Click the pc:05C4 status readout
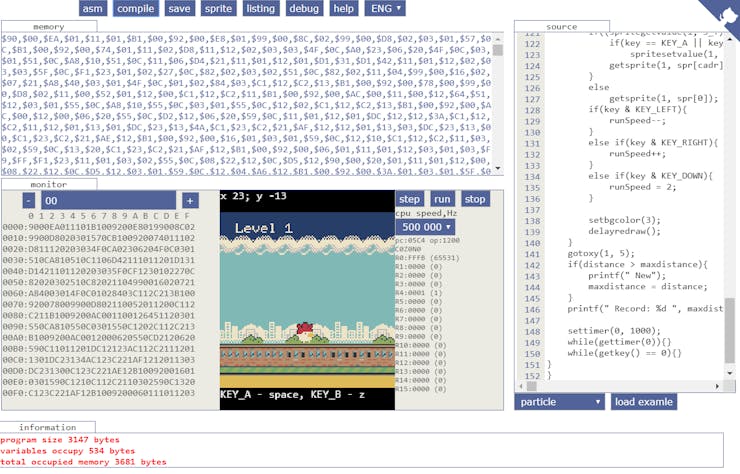This screenshot has width=740, height=474. click(427, 240)
